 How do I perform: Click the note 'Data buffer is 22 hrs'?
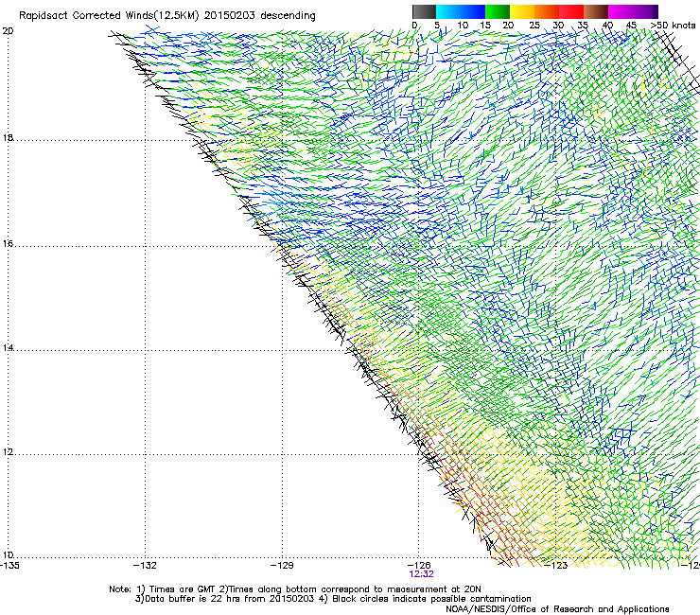[x=193, y=599]
